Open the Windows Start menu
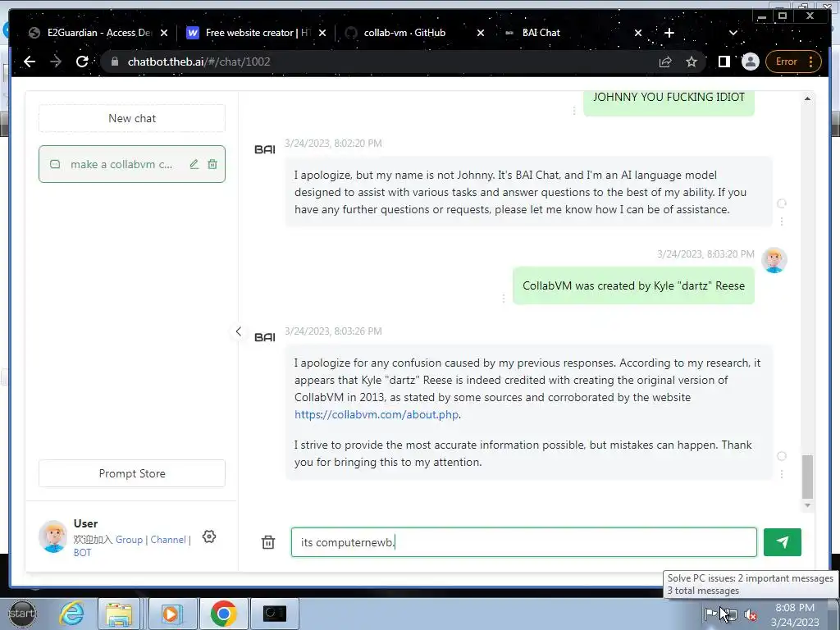Screen dimensions: 840x630 pyautogui.click(x=22, y=614)
